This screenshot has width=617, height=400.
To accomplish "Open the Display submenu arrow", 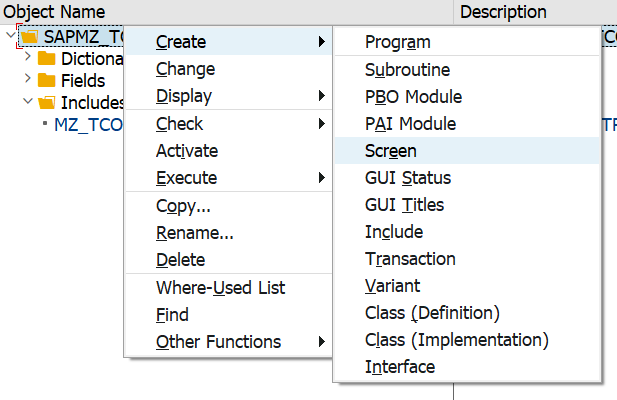I will tap(322, 96).
